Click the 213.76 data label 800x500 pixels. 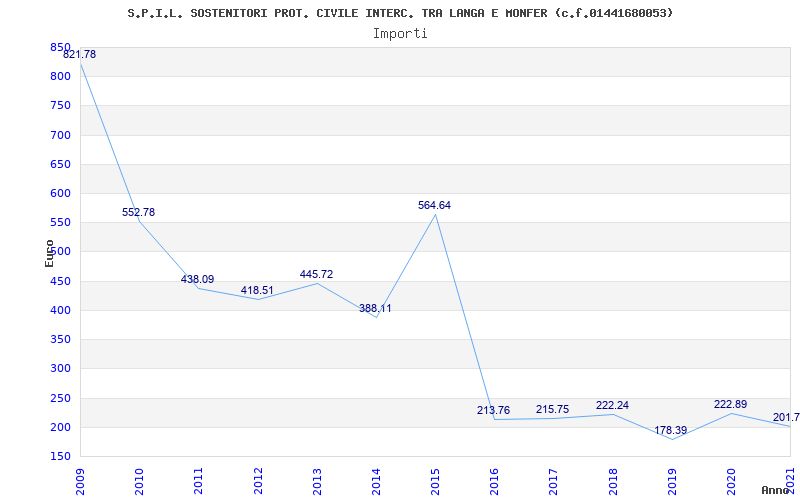coord(493,411)
